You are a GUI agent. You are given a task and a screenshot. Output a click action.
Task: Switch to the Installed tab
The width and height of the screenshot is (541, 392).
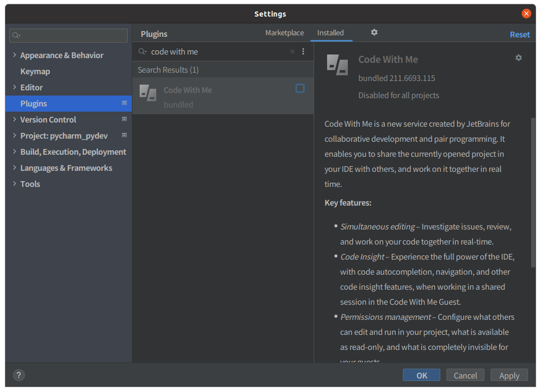tap(330, 33)
